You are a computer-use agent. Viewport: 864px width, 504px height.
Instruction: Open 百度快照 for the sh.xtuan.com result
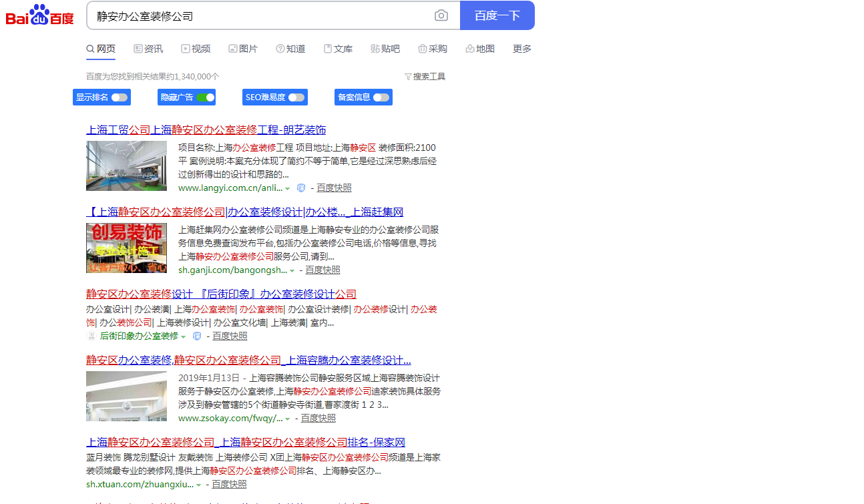click(x=229, y=485)
